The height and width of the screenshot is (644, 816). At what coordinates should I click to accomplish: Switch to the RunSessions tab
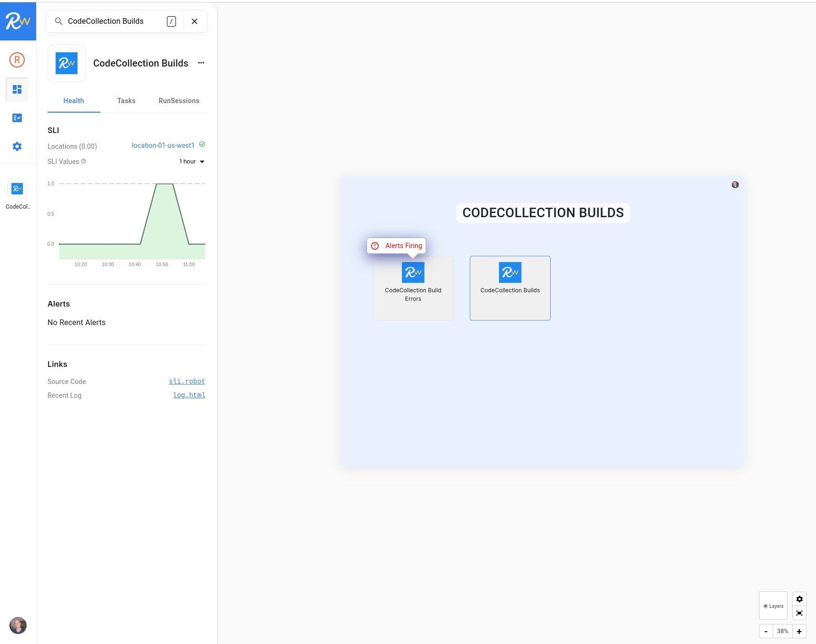pos(179,101)
